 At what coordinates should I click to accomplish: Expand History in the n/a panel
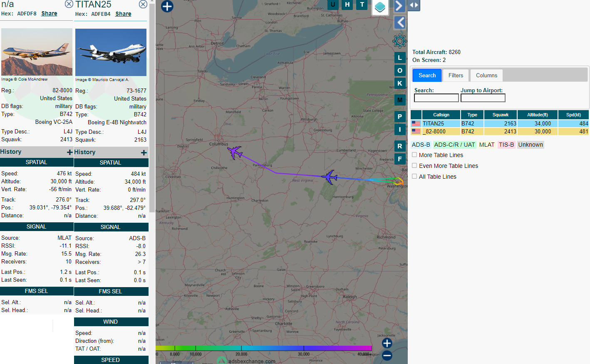[70, 152]
